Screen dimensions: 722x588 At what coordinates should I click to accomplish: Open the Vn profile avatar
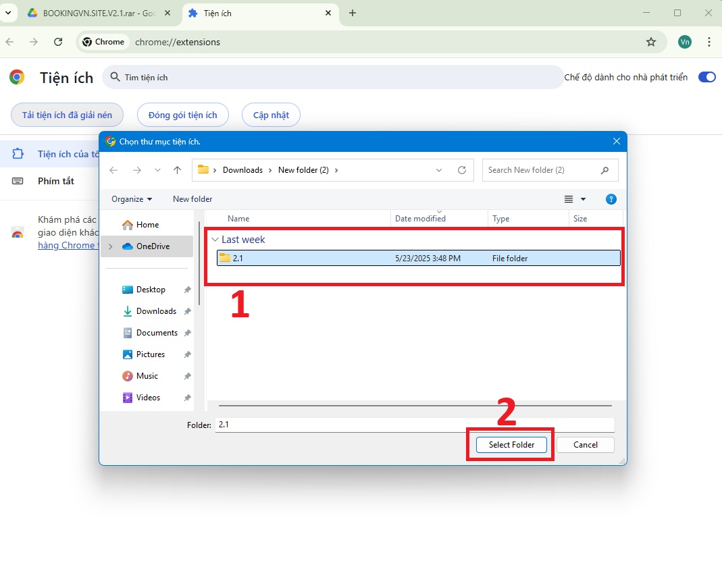coord(685,42)
